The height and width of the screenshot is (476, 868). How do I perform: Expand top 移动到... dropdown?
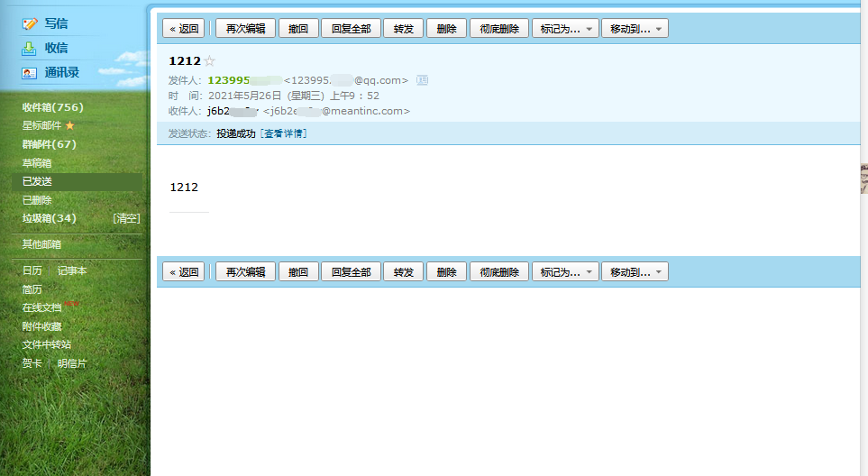(635, 29)
